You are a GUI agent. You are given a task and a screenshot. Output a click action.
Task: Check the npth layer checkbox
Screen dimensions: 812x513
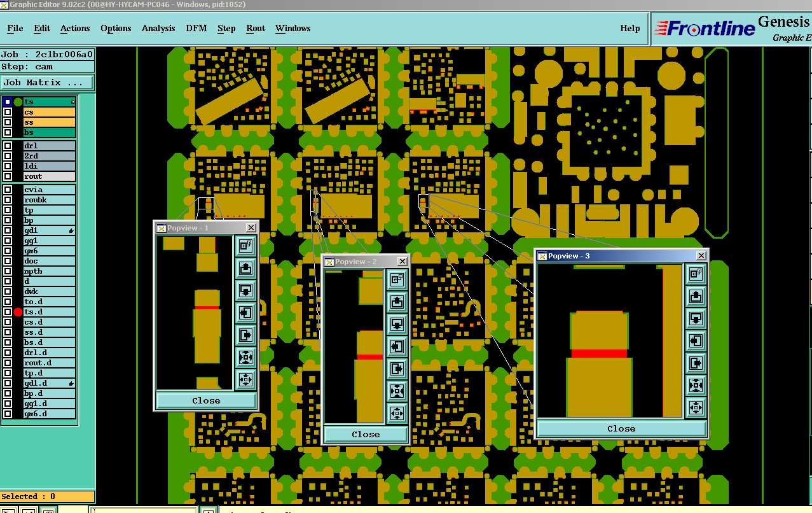pyautogui.click(x=8, y=271)
